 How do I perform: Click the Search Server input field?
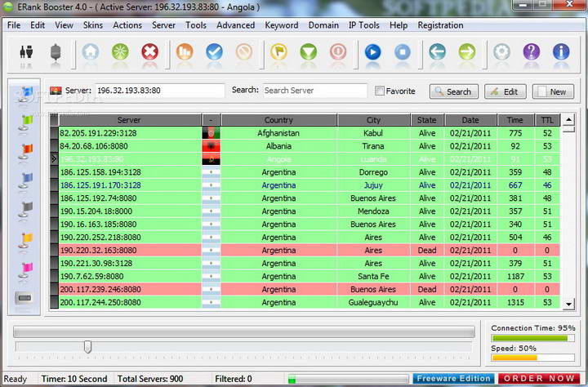(315, 91)
